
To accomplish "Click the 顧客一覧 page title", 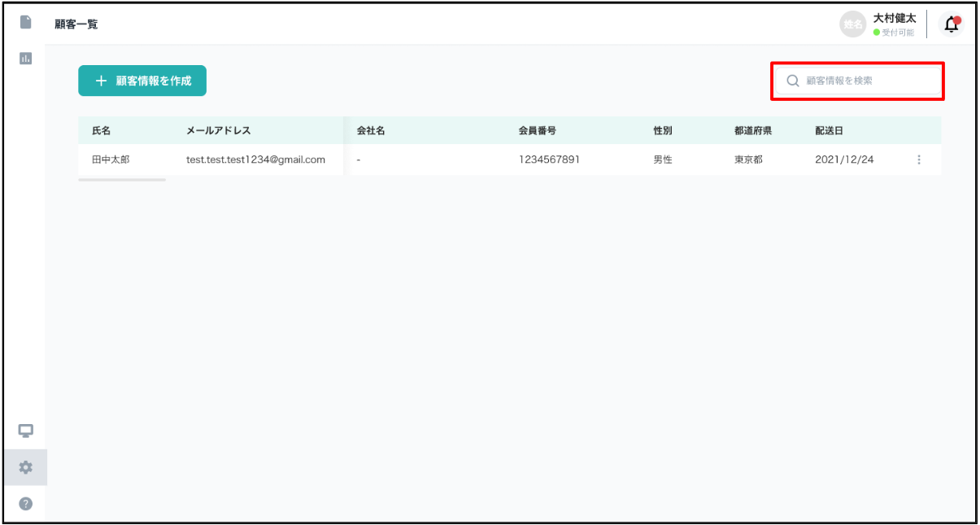I will (76, 24).
